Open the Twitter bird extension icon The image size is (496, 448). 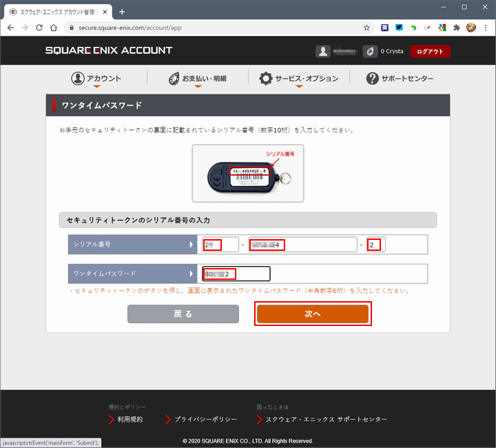[x=399, y=28]
